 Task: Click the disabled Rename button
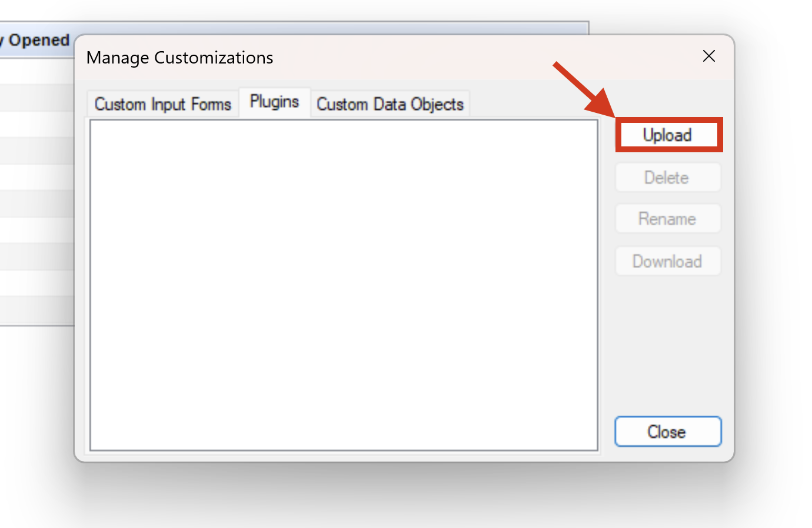(667, 219)
